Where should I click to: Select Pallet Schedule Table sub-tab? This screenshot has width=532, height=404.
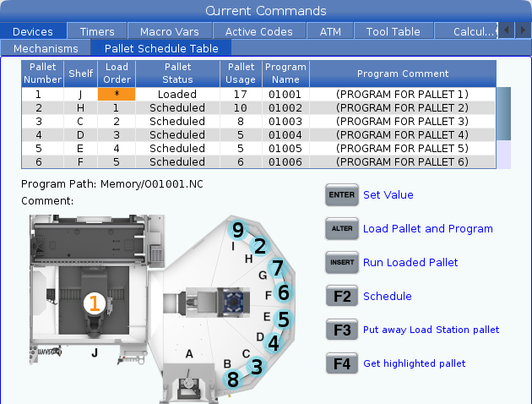point(161,48)
